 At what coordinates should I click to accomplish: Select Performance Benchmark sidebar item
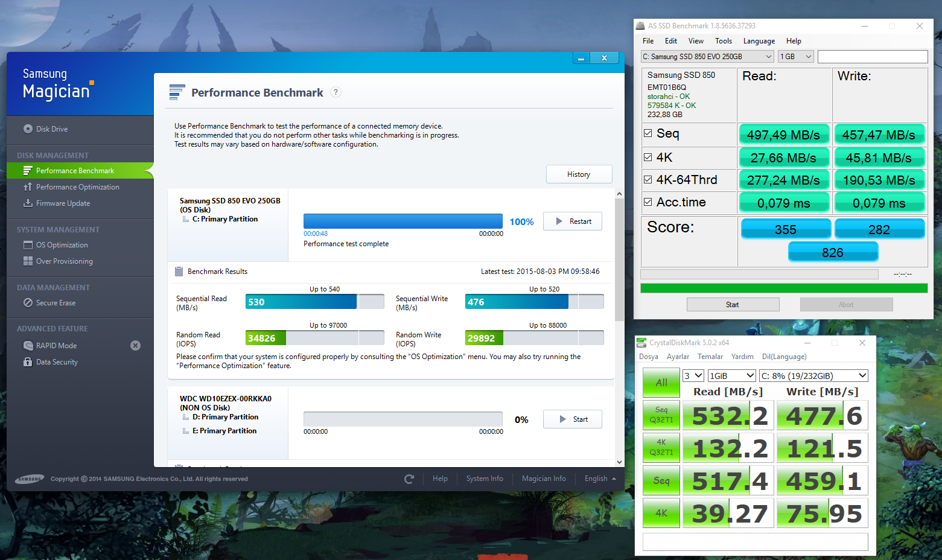point(80,171)
